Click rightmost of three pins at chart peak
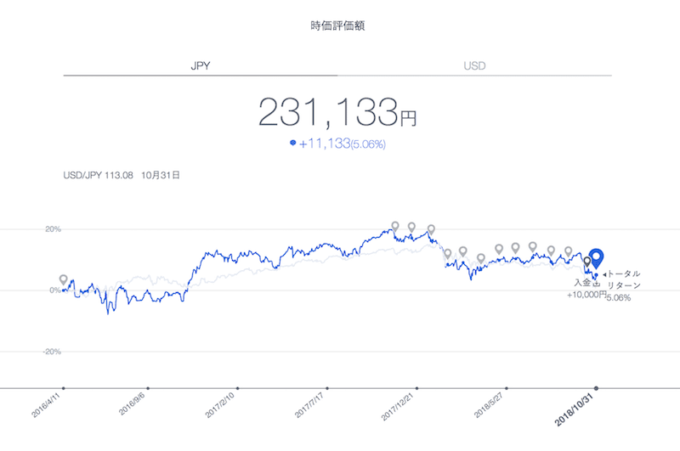This screenshot has width=680, height=451. point(431,229)
